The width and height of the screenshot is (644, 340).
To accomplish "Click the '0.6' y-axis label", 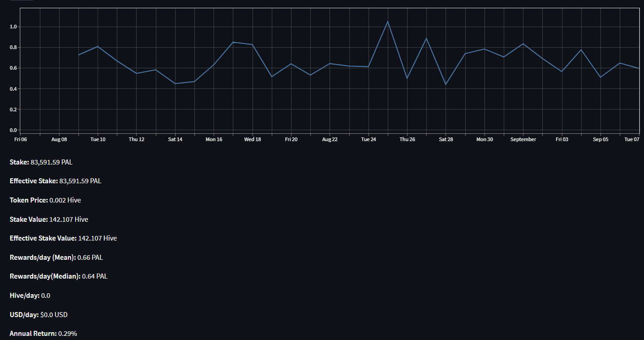I will click(x=13, y=68).
